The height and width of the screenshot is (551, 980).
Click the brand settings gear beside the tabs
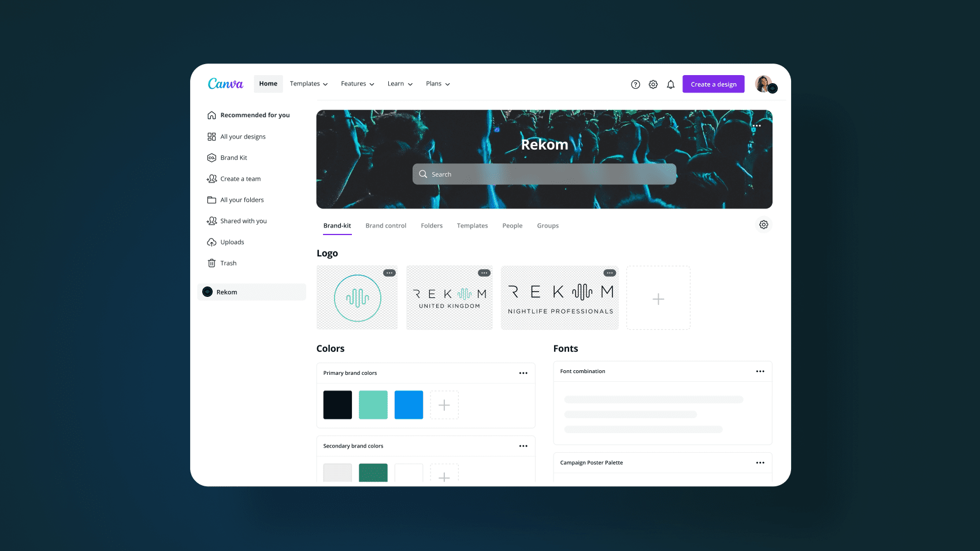pos(763,225)
